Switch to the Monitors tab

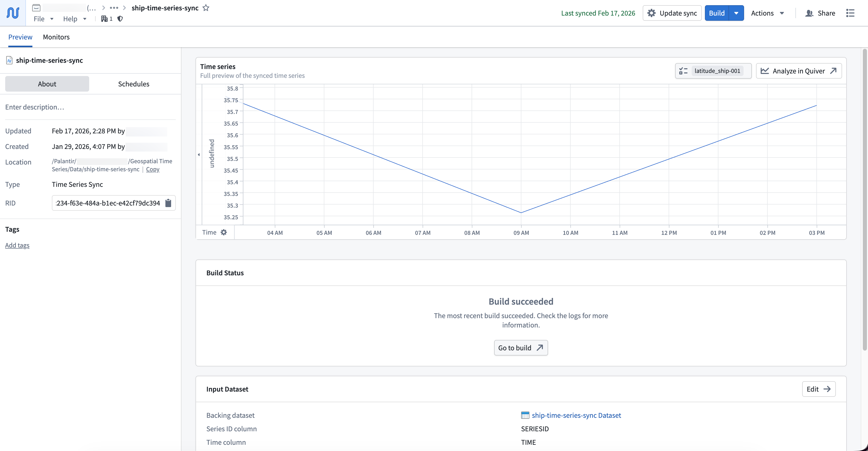(x=56, y=37)
